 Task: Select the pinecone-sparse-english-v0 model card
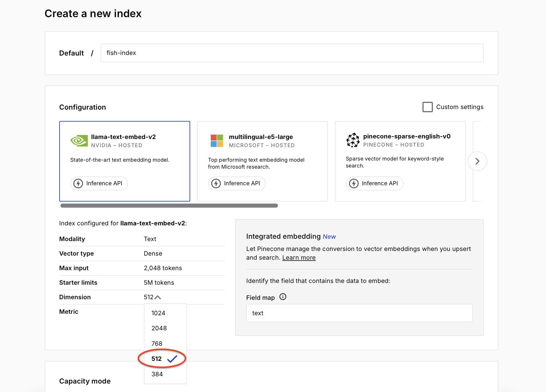tap(400, 161)
